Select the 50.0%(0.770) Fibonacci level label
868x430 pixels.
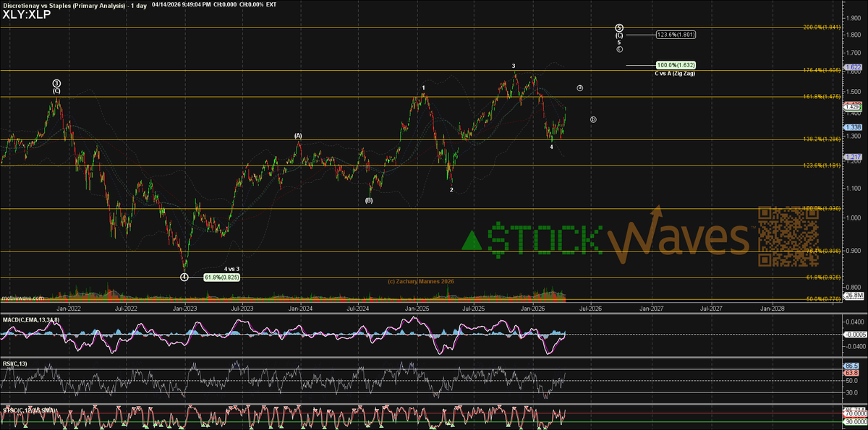822,299
